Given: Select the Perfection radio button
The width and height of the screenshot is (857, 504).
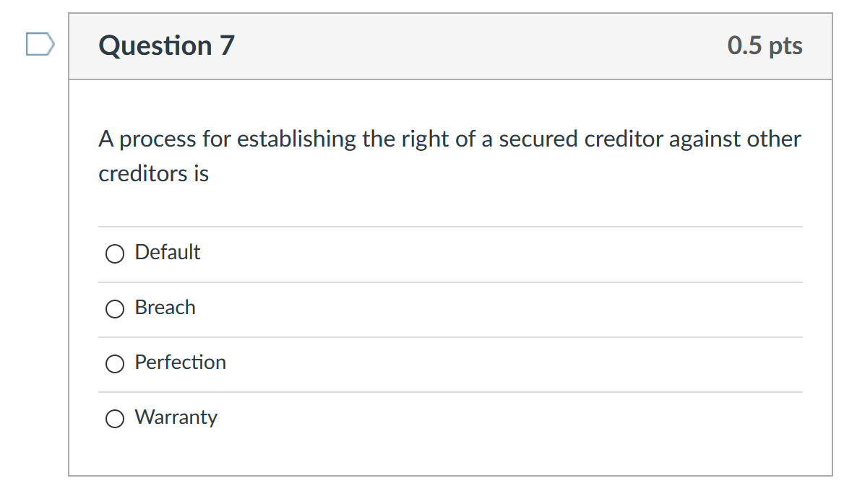Looking at the screenshot, I should (x=115, y=363).
